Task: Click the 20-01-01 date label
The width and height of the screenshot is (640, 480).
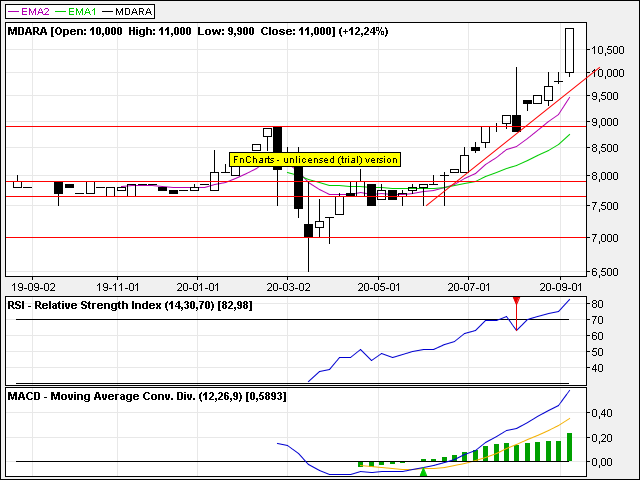Action: 198,287
